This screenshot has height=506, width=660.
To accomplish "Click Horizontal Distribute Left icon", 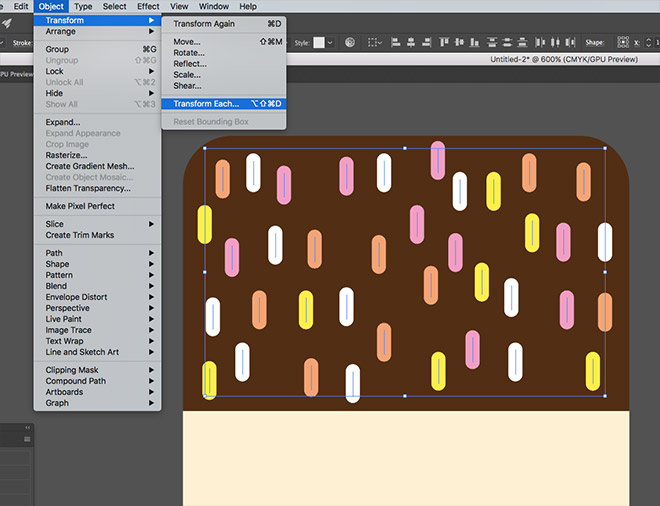I will [540, 42].
